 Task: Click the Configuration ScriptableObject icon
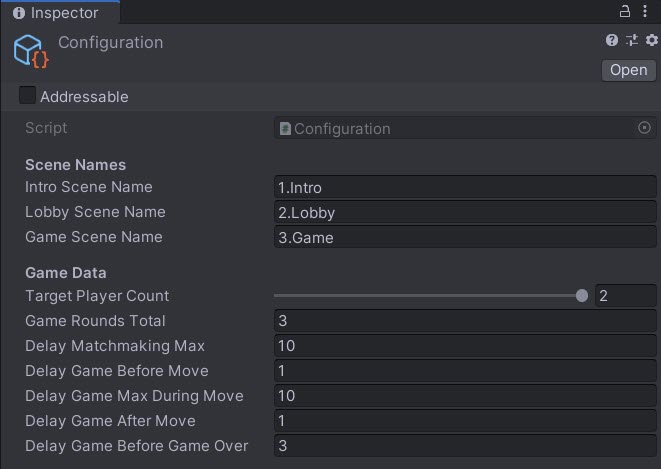click(31, 51)
